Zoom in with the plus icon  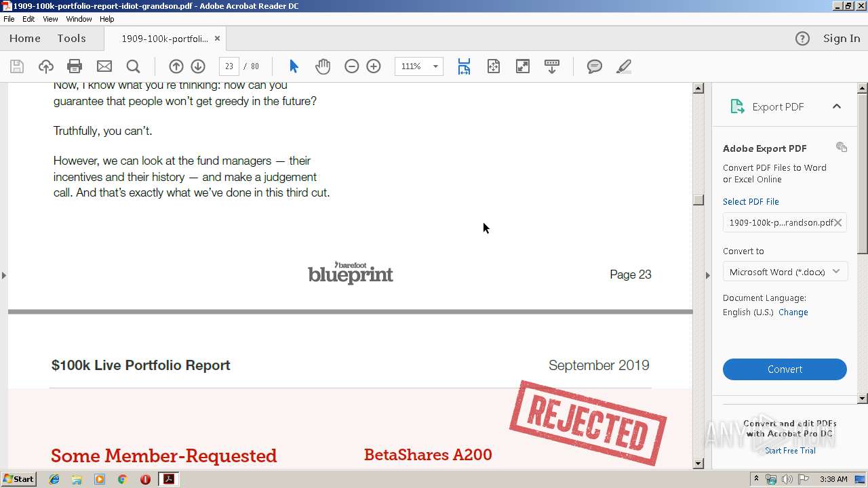(x=374, y=66)
